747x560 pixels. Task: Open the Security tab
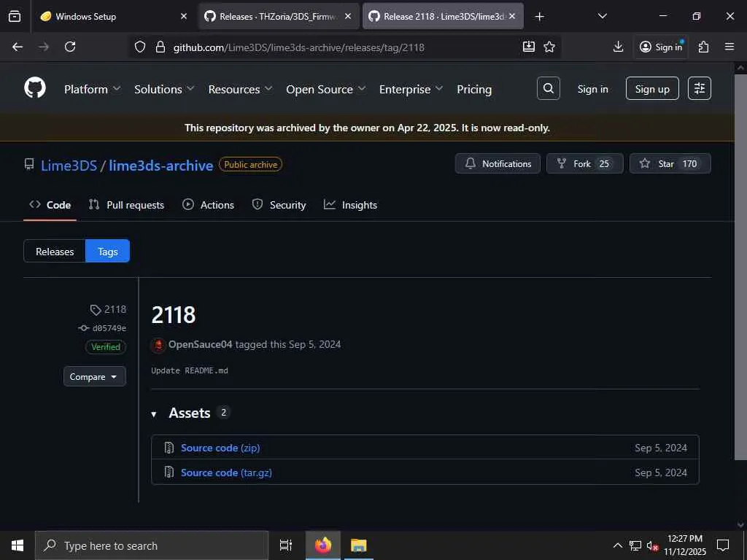tap(279, 205)
